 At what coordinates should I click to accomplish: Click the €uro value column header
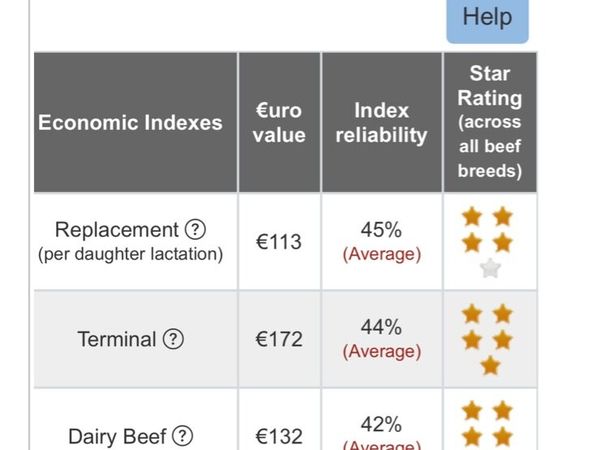[x=279, y=123]
